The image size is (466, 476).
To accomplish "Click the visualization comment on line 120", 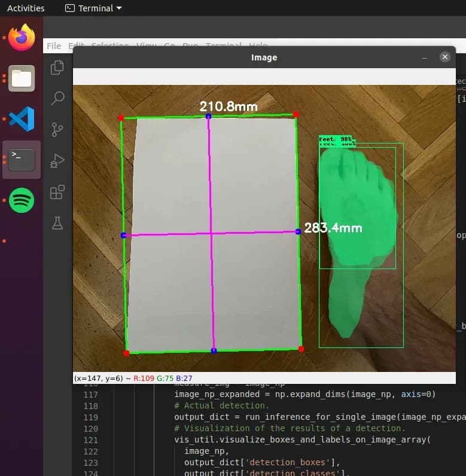I will (290, 428).
